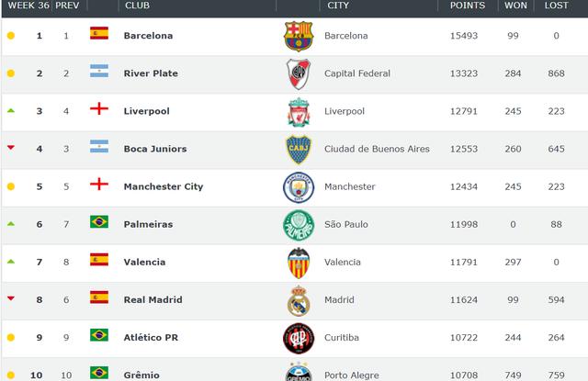Click the Liverpool club crest
The width and height of the screenshot is (588, 381).
pyautogui.click(x=299, y=111)
